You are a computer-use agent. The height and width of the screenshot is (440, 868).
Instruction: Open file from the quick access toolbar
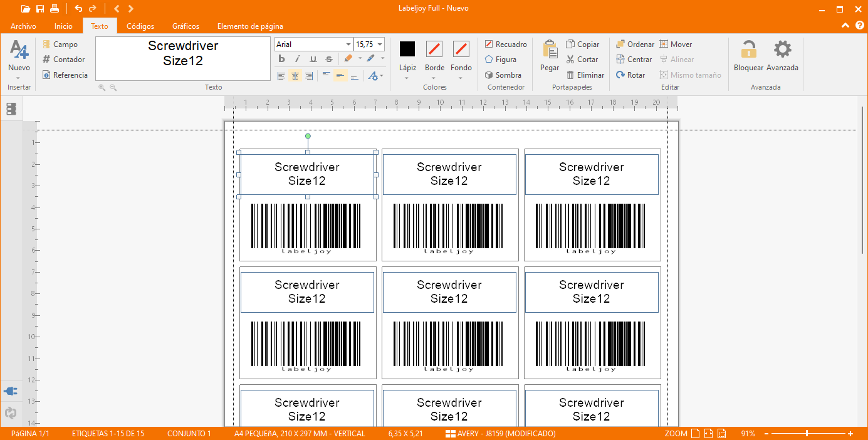point(25,9)
